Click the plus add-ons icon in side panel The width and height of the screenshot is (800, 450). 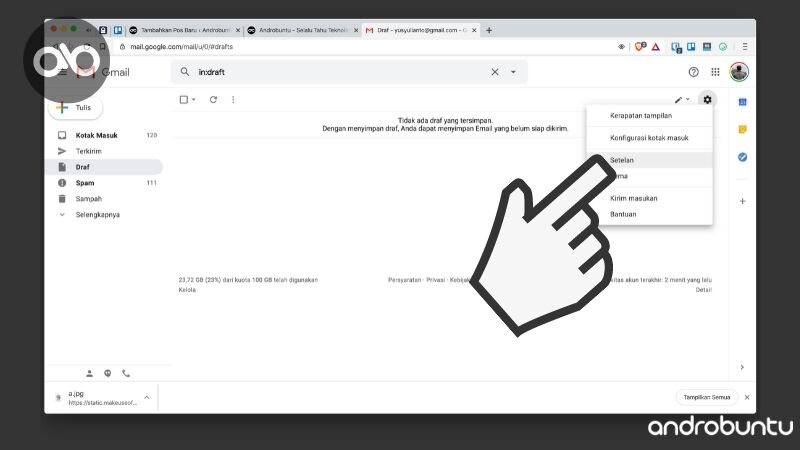click(x=742, y=201)
